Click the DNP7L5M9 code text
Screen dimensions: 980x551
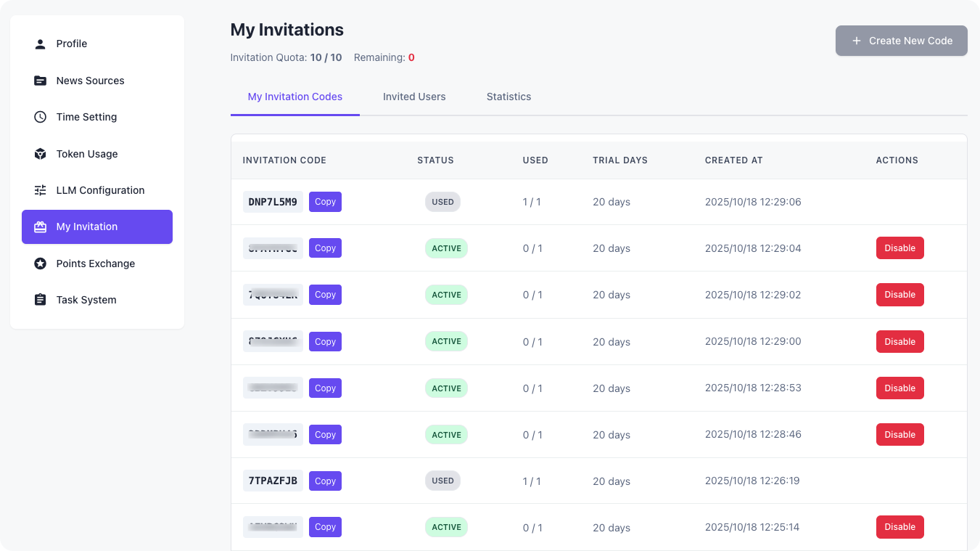(x=273, y=202)
